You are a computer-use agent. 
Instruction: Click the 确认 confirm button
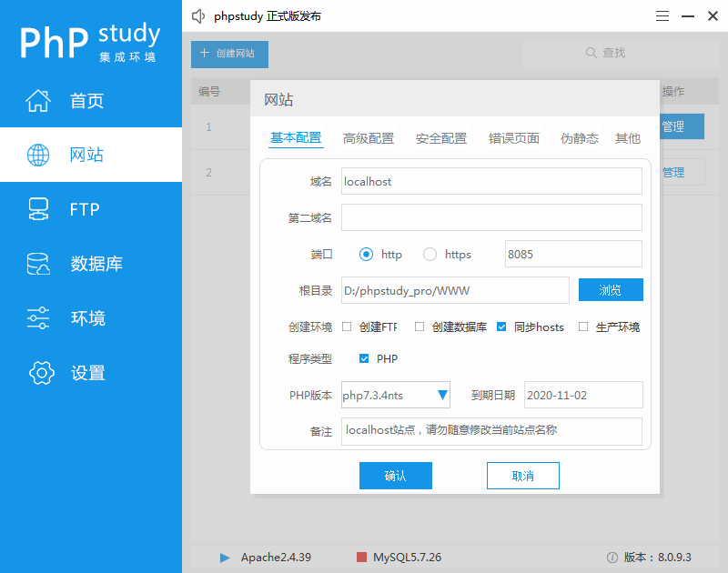pos(396,476)
